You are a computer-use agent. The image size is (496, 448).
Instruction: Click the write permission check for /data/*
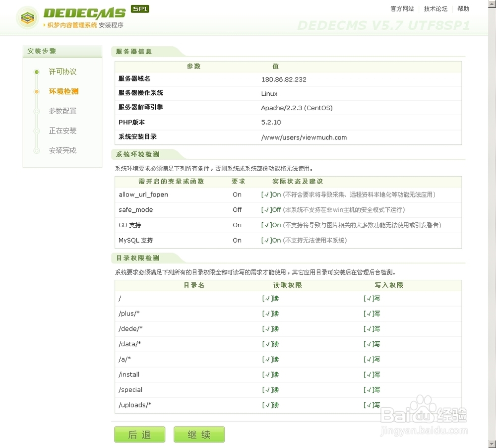[372, 344]
